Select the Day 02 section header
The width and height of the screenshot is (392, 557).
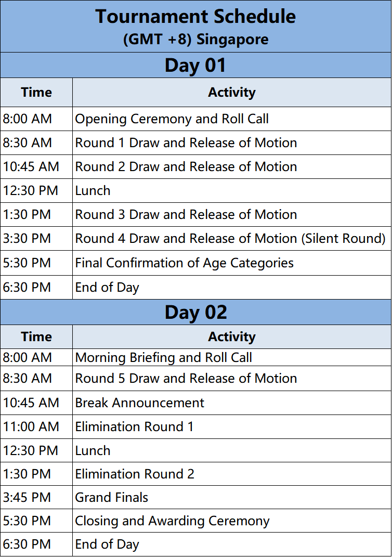click(x=195, y=312)
